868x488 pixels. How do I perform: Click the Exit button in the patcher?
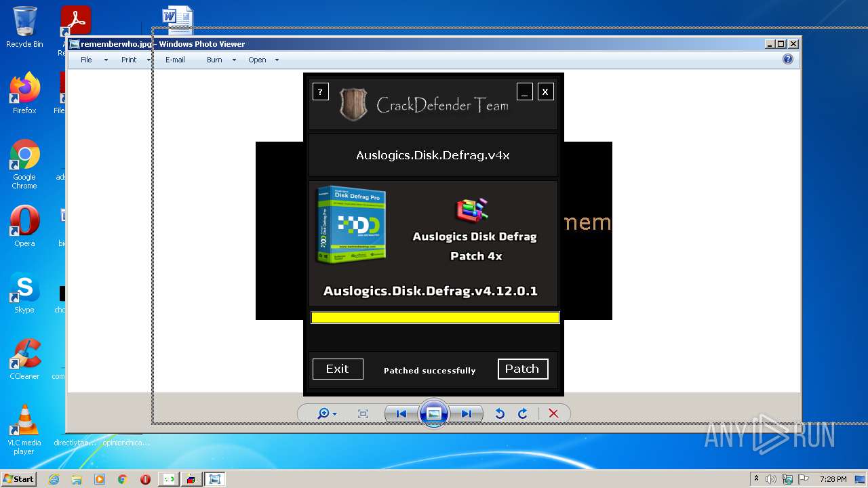338,369
